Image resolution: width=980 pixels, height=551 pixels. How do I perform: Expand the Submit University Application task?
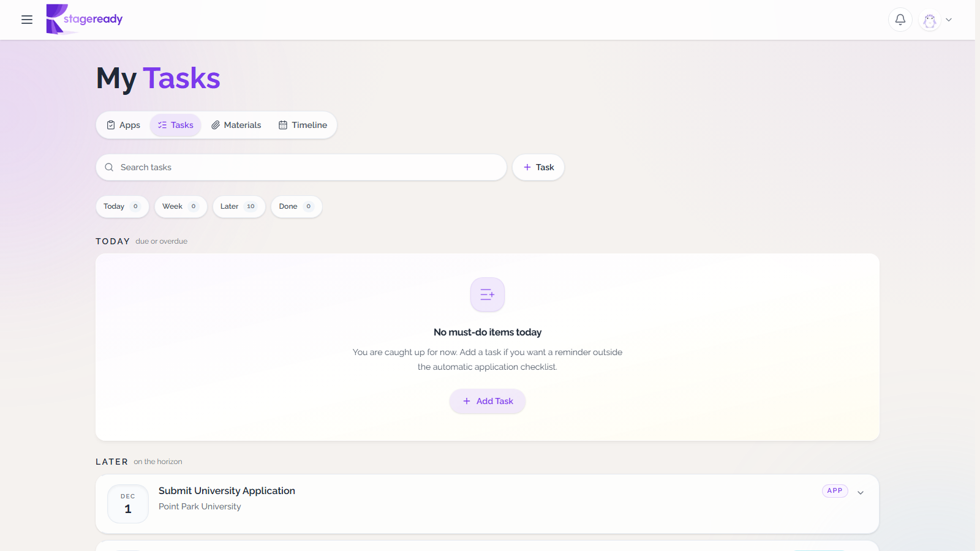861,493
